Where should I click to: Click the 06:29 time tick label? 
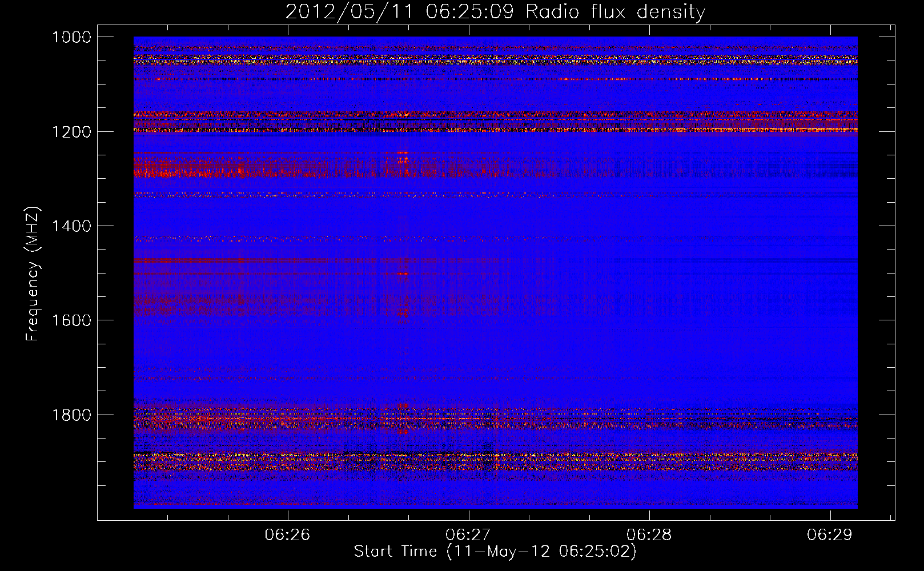830,534
